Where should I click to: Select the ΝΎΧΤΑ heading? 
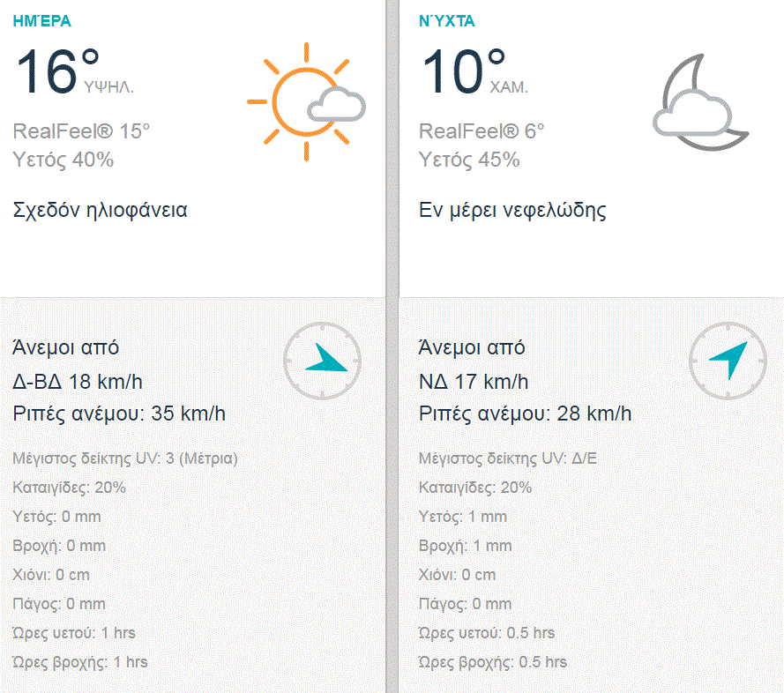[447, 21]
